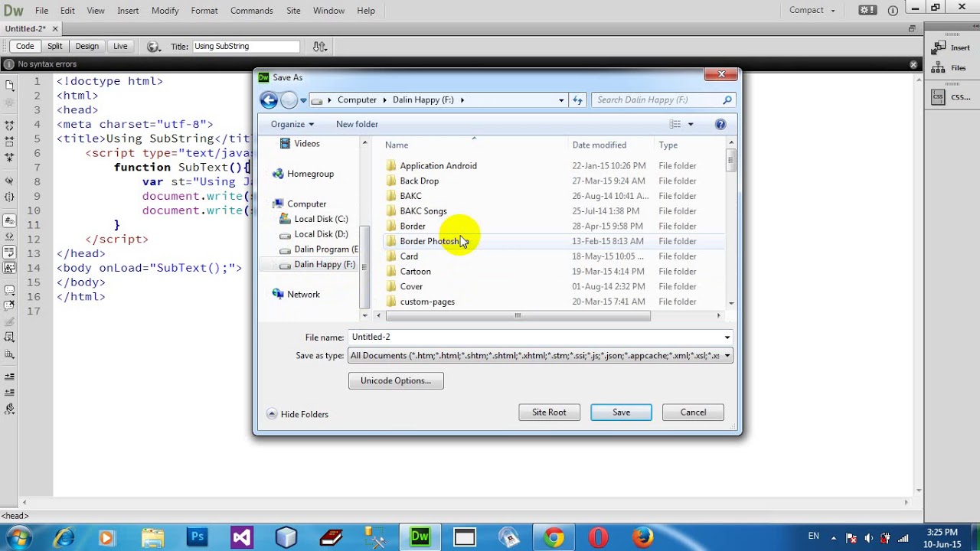Open the Commands menu
Screen dimensions: 980x551
(x=252, y=11)
